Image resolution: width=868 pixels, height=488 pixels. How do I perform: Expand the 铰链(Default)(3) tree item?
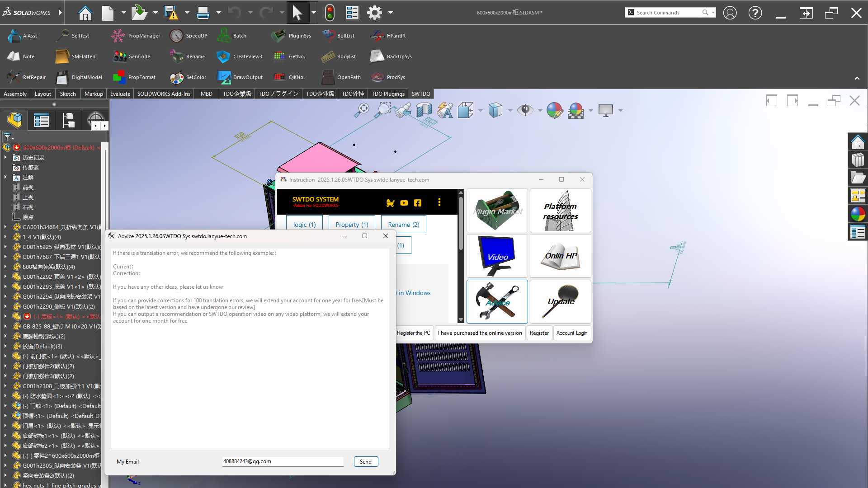click(5, 347)
